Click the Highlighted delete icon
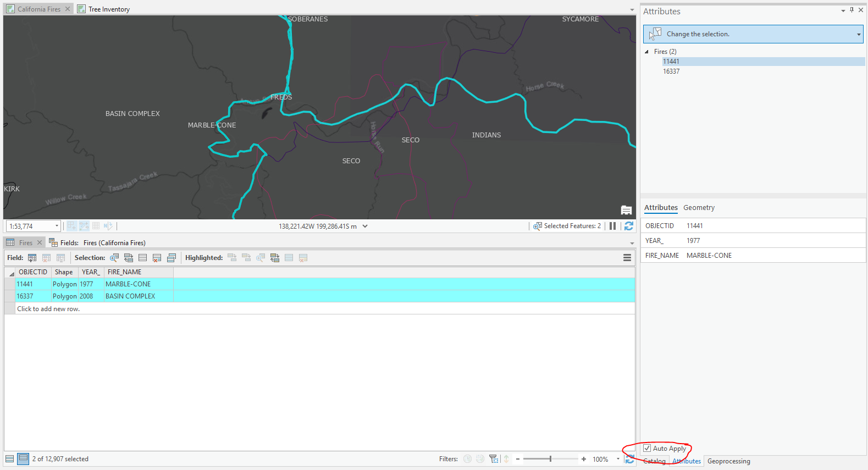Viewport: 868px width, 470px height. pyautogui.click(x=303, y=258)
